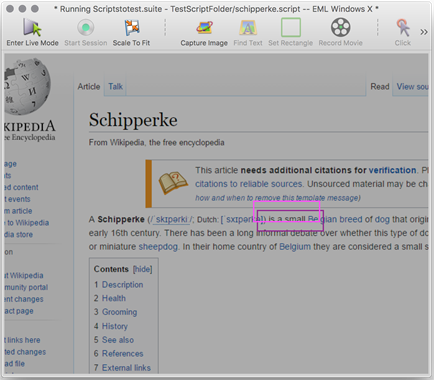Click the Record Movie icon
This screenshot has height=380, width=434.
click(x=340, y=27)
